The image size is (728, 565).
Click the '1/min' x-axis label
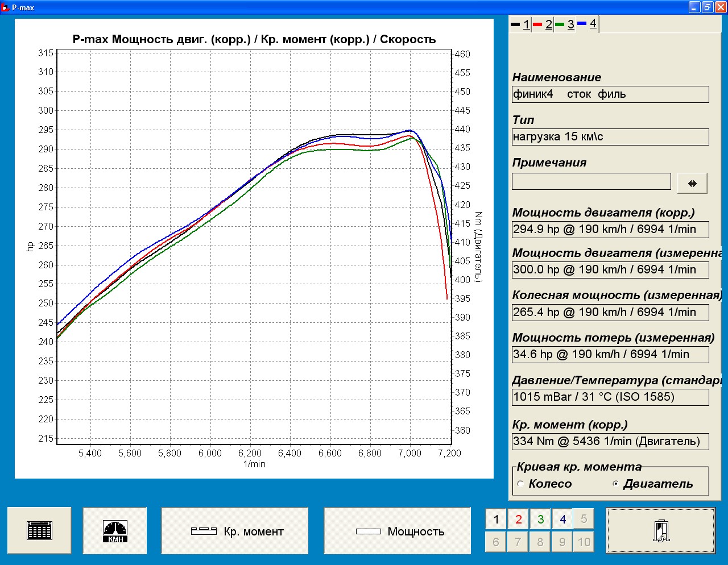pyautogui.click(x=254, y=464)
